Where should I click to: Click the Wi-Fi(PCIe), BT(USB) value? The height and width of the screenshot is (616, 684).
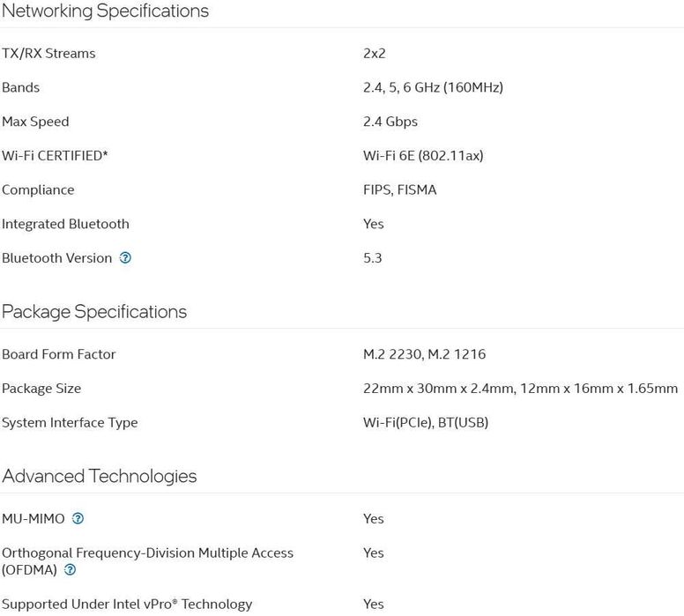point(426,423)
